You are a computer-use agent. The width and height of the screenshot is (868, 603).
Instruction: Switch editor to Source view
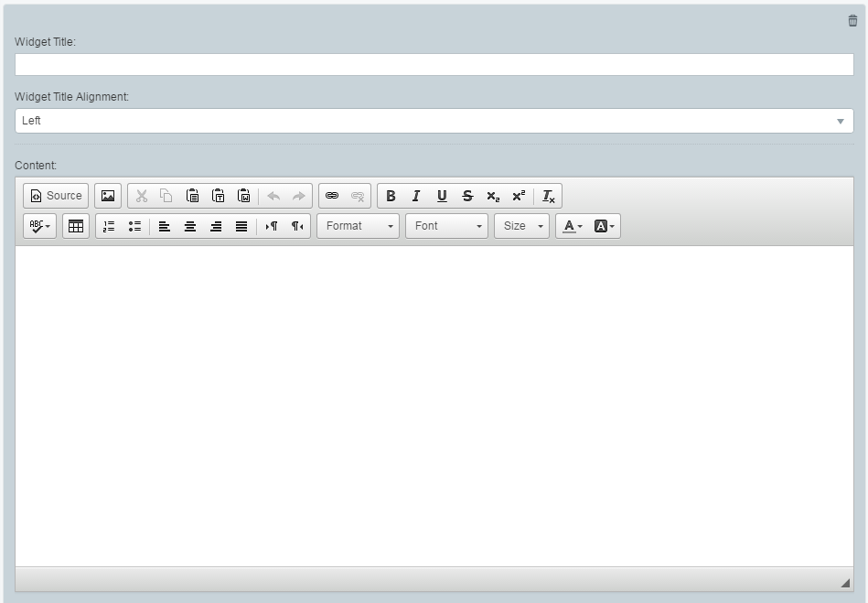tap(56, 196)
